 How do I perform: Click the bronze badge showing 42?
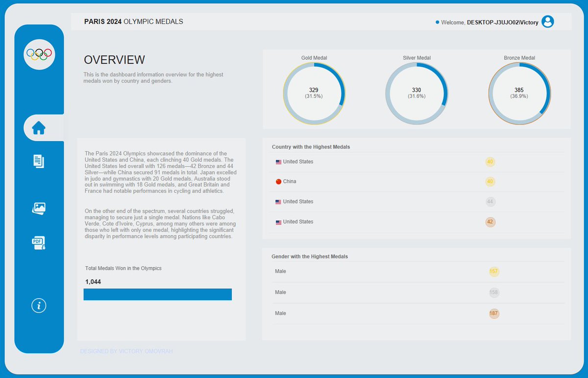tap(490, 222)
